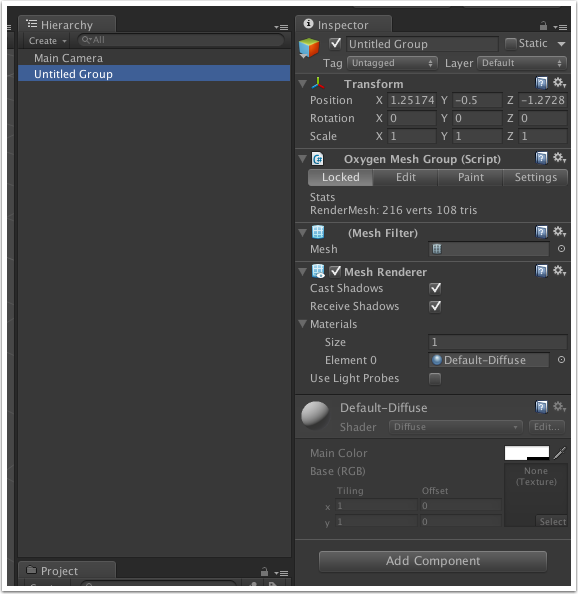Open the Transform component help icon
This screenshot has width=578, height=594.
(x=541, y=83)
